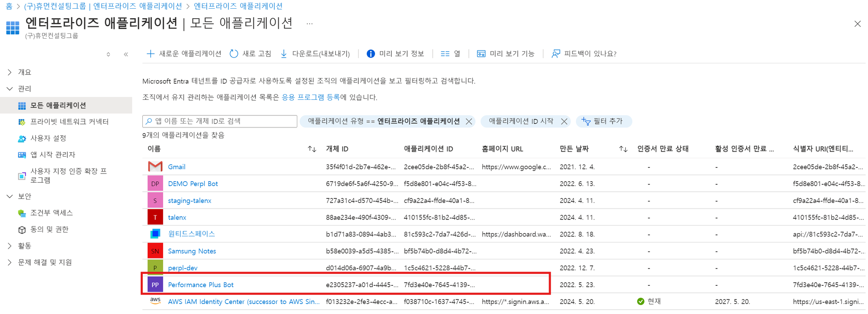Screen dimensions: 868x314
Task: Open the staging-talenx application link
Action: click(x=190, y=201)
